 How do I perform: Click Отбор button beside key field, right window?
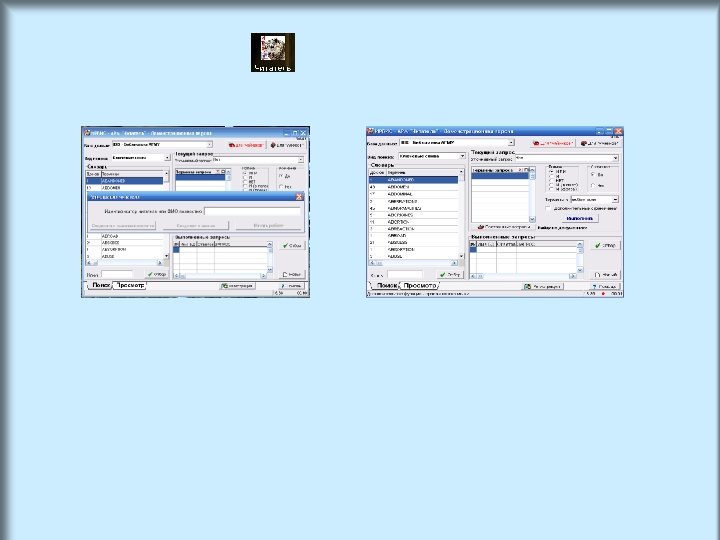point(450,275)
